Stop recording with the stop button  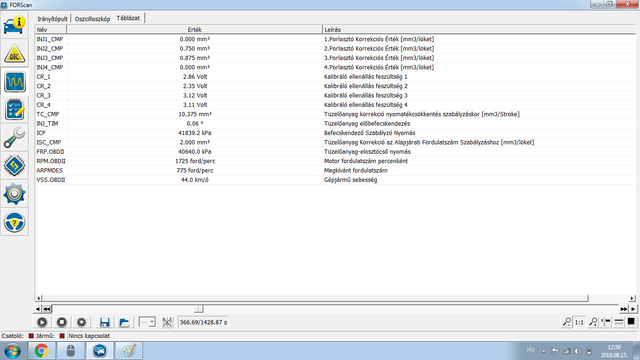coord(62,322)
